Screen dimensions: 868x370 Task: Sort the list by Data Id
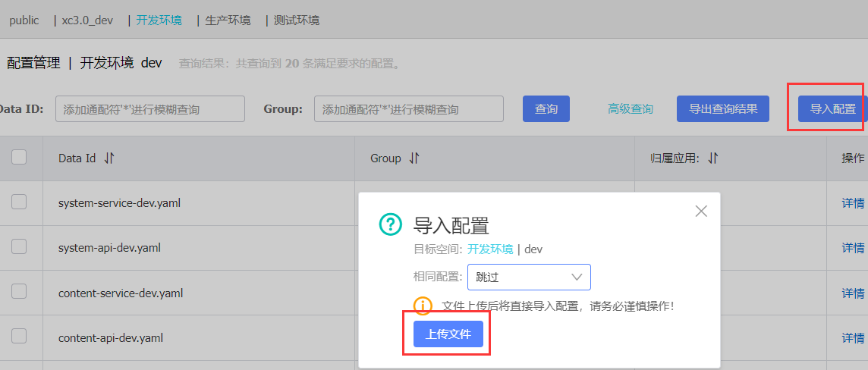click(109, 158)
